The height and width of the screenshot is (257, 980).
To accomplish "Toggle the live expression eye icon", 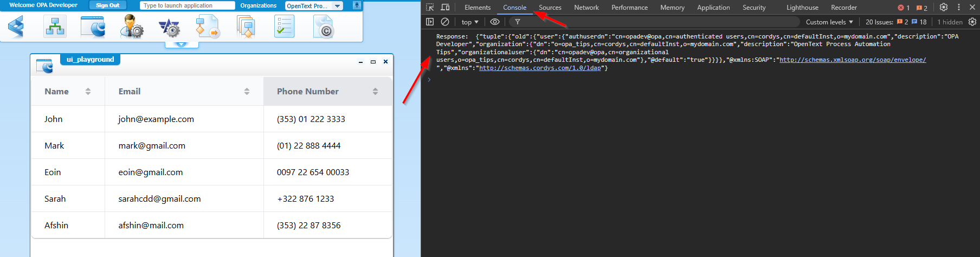I will [x=495, y=22].
